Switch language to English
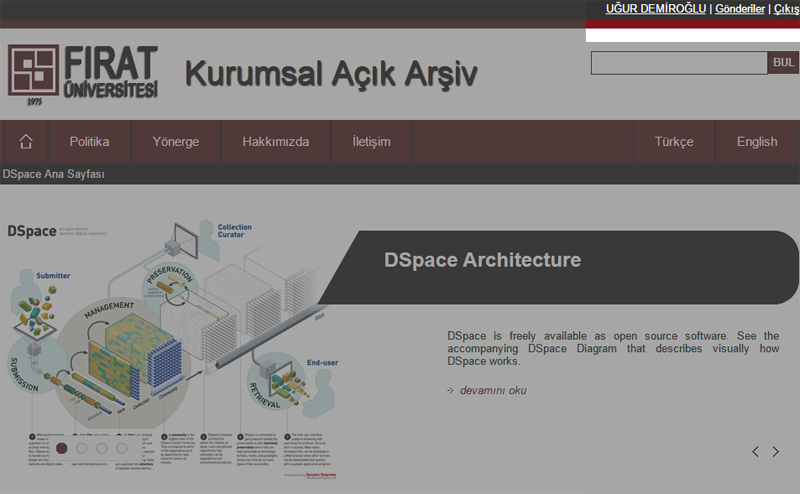The width and height of the screenshot is (800, 494). point(757,142)
